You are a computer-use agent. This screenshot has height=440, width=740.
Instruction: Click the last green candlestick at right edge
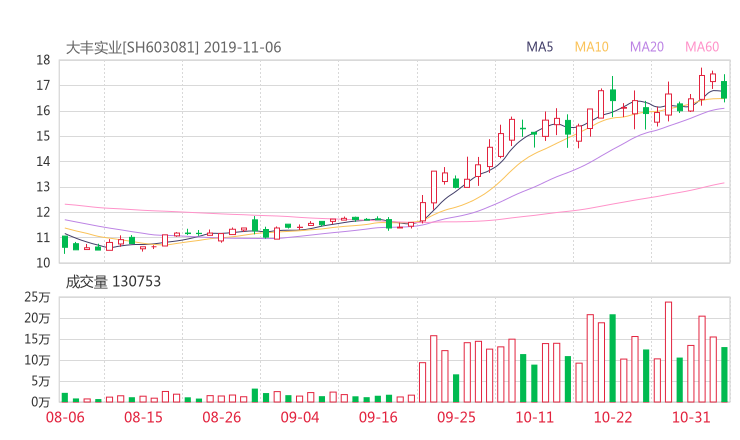click(724, 90)
